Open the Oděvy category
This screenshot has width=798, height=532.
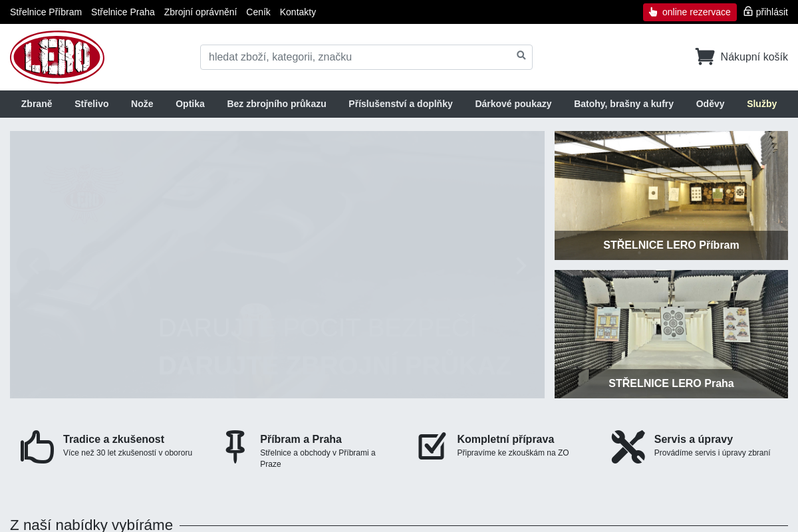pos(710,104)
